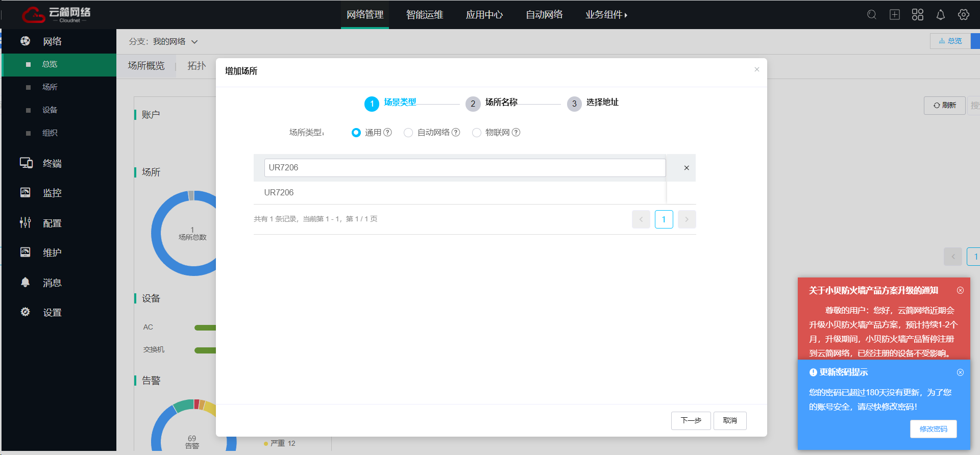Screen dimensions: 980x455
Task: Click the 交换机 device green bar
Action: click(x=205, y=350)
